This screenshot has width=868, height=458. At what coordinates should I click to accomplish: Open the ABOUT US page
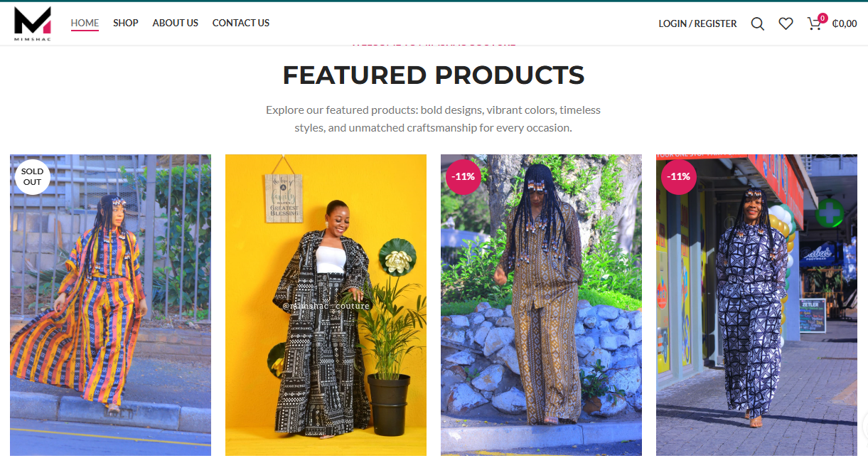[175, 23]
